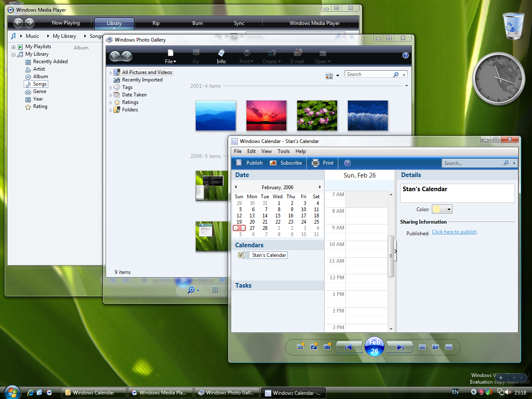This screenshot has height=399, width=532.
Task: Expand Folders node in Photo Gallery
Action: 111,110
